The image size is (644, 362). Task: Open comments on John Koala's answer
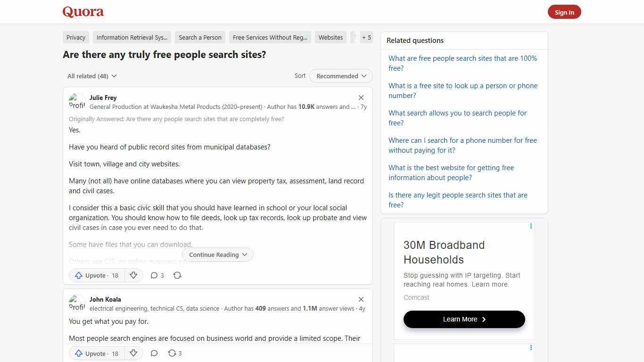(154, 353)
